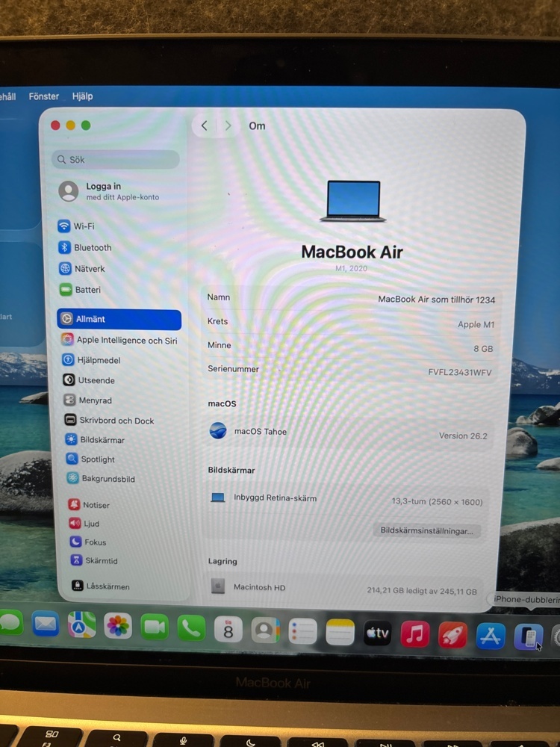Image resolution: width=560 pixels, height=747 pixels.
Task: Open Bluetooth settings in the sidebar
Action: click(x=85, y=247)
